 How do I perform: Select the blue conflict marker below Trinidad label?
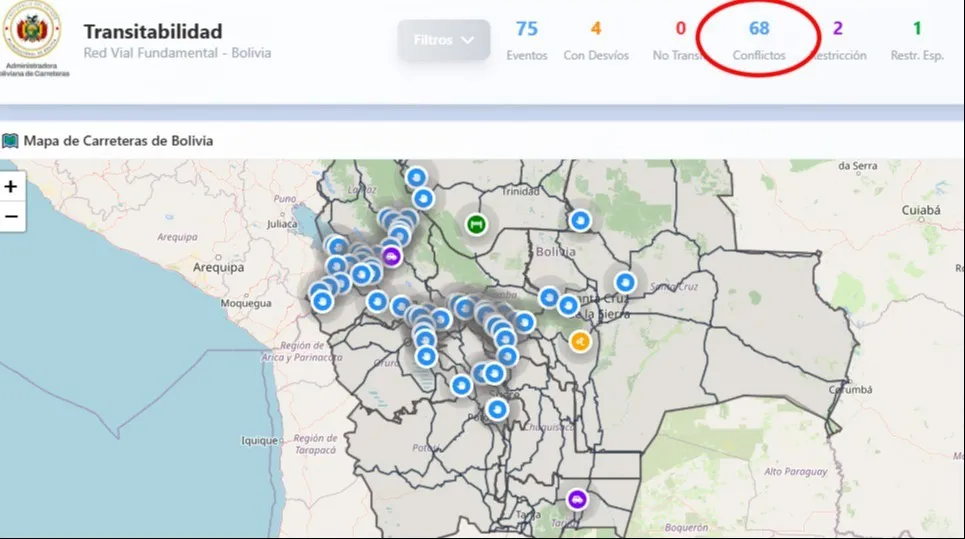580,220
